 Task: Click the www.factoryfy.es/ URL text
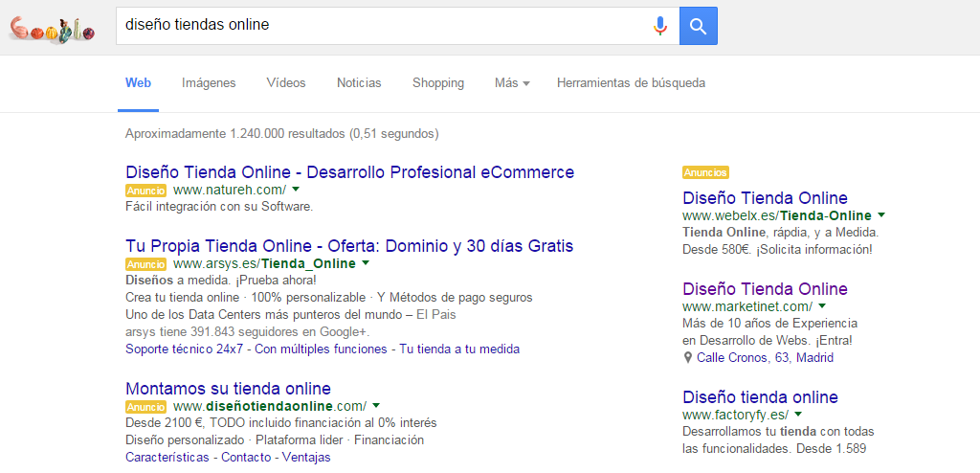point(736,415)
